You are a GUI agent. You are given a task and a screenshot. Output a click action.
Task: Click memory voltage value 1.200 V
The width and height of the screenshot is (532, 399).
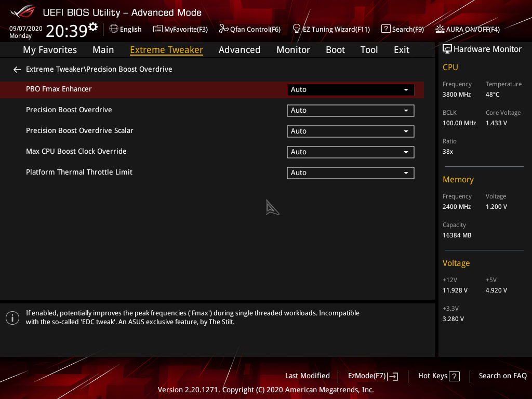tap(496, 207)
